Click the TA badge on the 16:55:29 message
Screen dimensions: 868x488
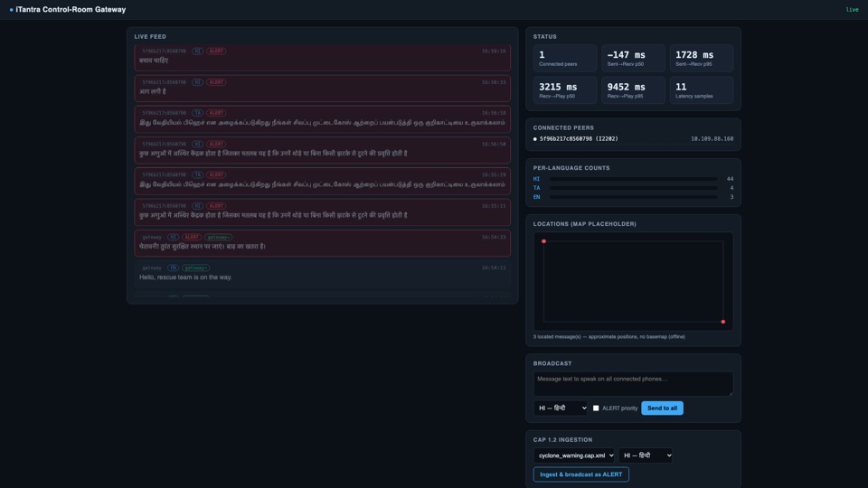197,174
